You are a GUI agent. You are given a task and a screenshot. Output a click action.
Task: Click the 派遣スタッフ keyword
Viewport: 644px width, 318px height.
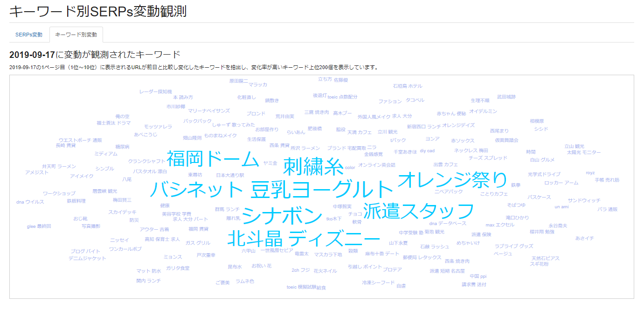coord(418,212)
